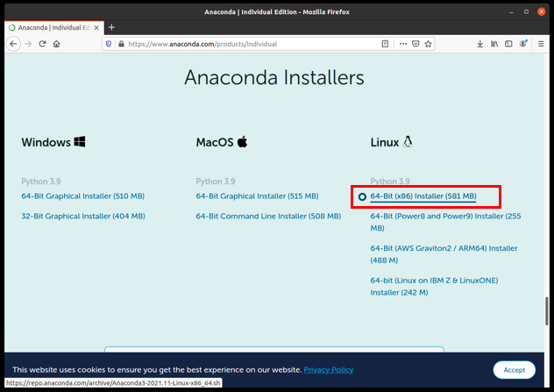Open the Library menu

[494, 44]
